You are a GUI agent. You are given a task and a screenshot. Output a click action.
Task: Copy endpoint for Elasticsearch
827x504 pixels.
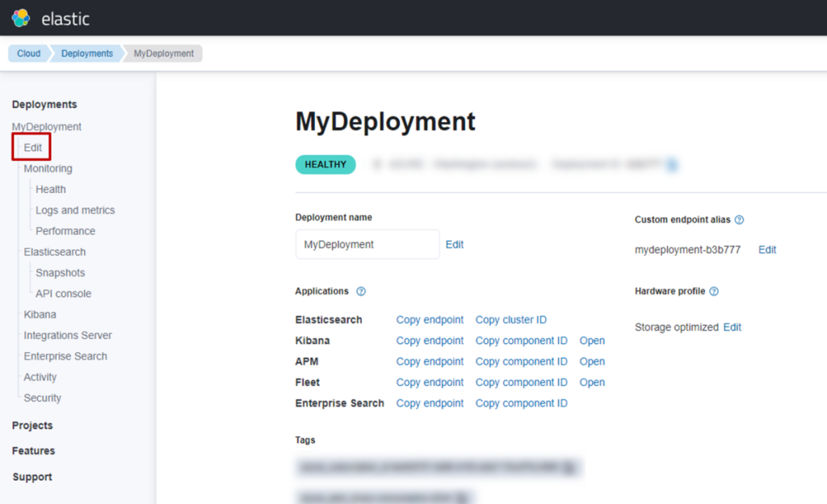point(430,320)
